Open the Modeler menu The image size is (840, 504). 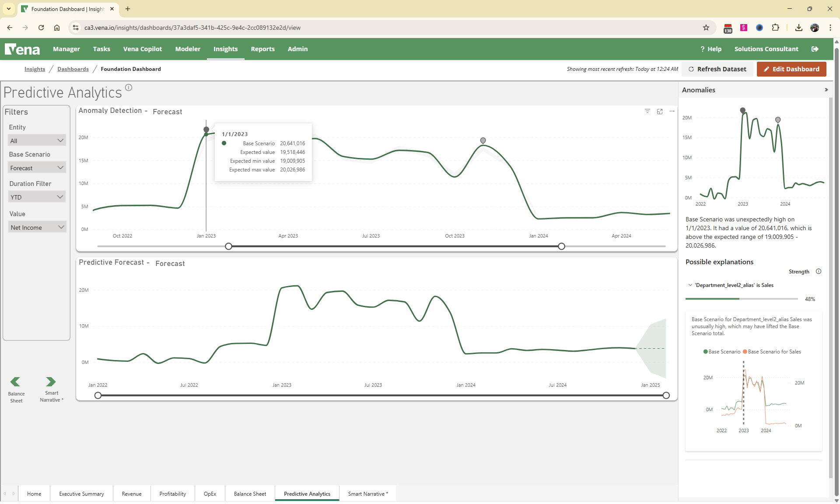pyautogui.click(x=188, y=49)
